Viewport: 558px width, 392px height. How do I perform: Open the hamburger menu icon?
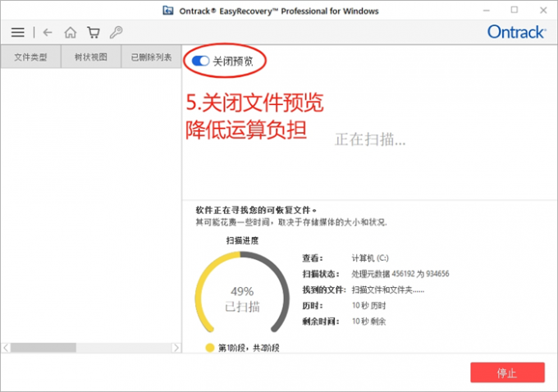18,33
